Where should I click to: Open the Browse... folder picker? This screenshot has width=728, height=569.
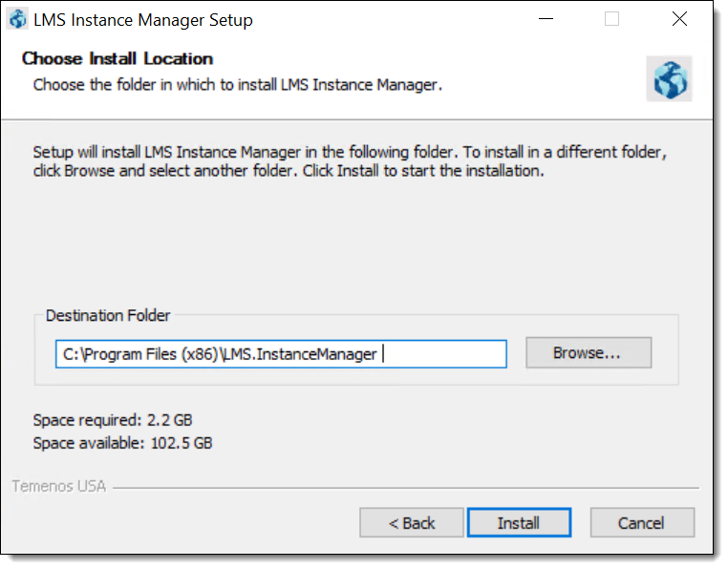[589, 352]
